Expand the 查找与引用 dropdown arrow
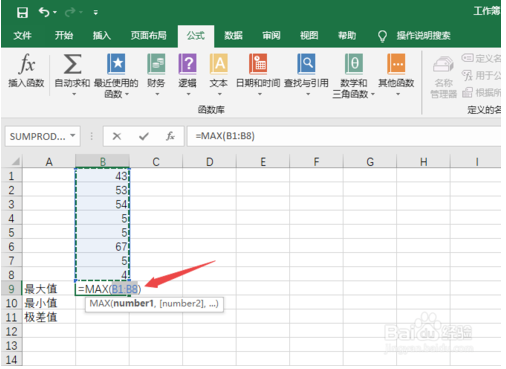This screenshot has width=506, height=369. coord(308,94)
